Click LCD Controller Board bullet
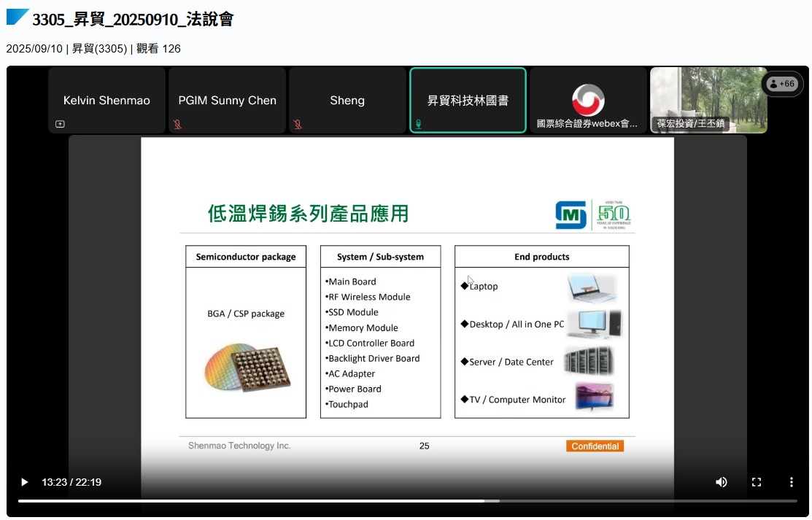The image size is (812, 520). point(370,343)
